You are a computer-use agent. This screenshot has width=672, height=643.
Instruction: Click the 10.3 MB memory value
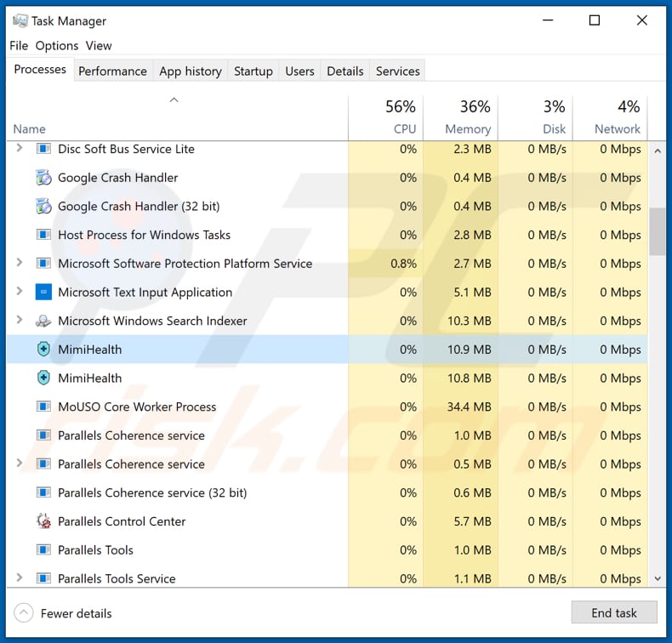(x=469, y=321)
